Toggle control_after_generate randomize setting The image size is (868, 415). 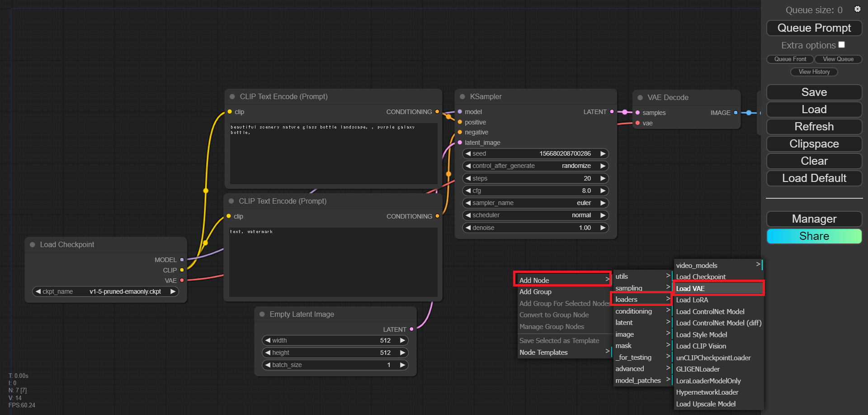pyautogui.click(x=535, y=166)
